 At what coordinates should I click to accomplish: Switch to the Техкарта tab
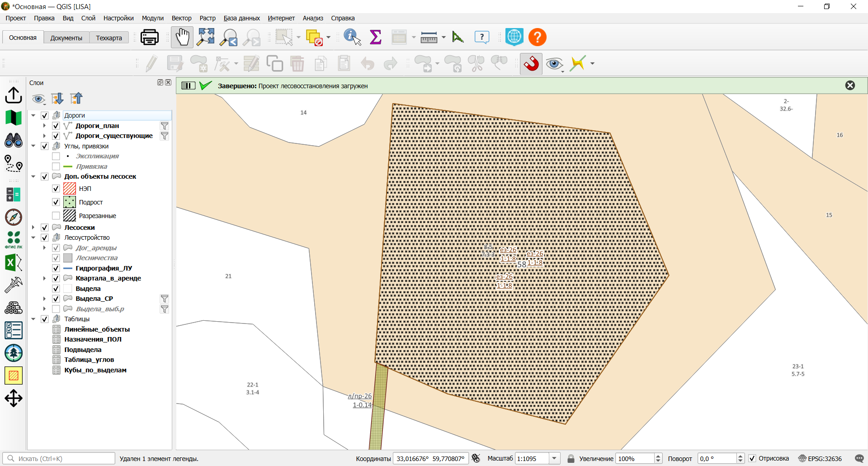pos(109,38)
